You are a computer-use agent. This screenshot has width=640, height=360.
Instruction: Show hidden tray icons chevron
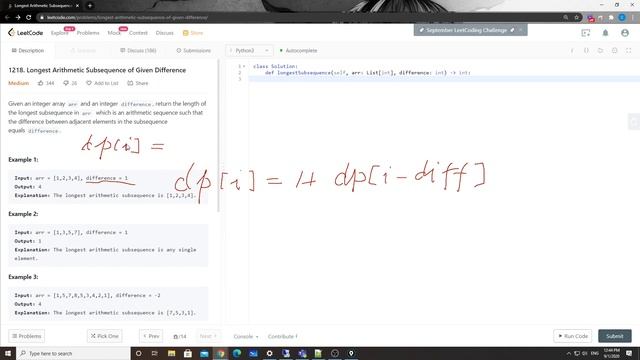click(568, 353)
